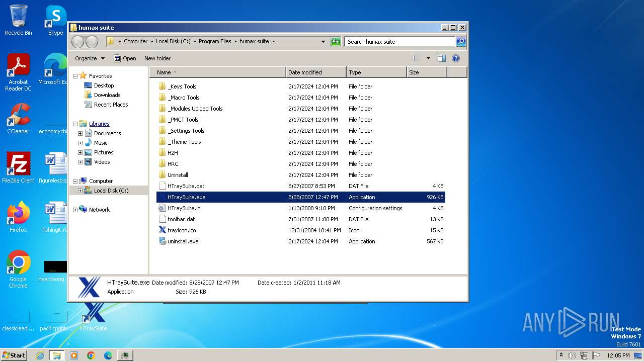Click the Explorer help question mark icon
Viewport: 644px width, 362px height.
(456, 58)
